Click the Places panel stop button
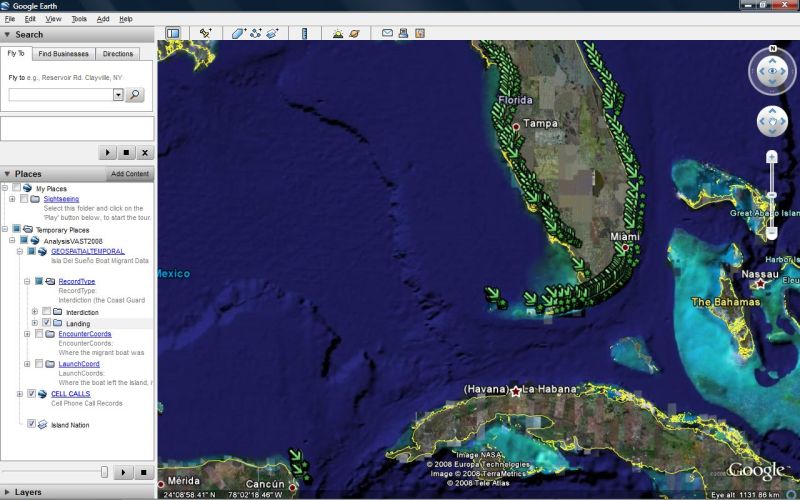The image size is (800, 500). 143,472
